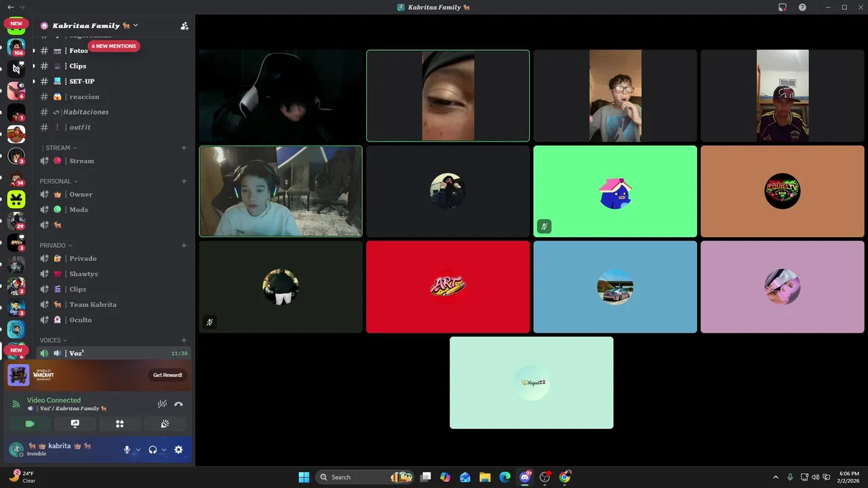
Task: Open Google Chrome from the taskbar
Action: tap(565, 477)
